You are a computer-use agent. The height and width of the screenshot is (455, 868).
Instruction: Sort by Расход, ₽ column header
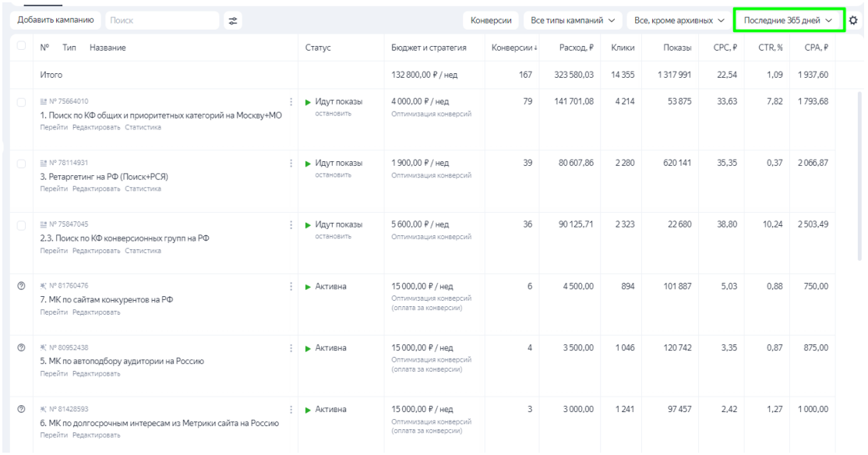pyautogui.click(x=576, y=48)
